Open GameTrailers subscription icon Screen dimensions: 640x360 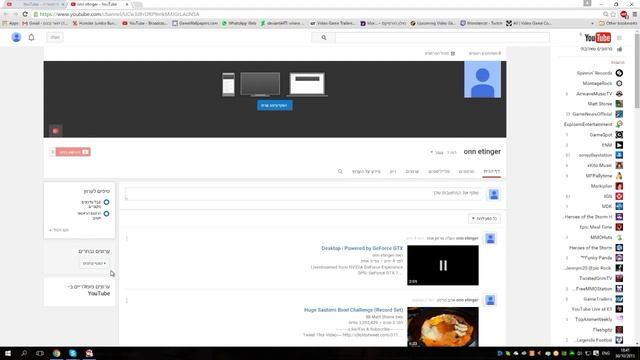(619, 299)
